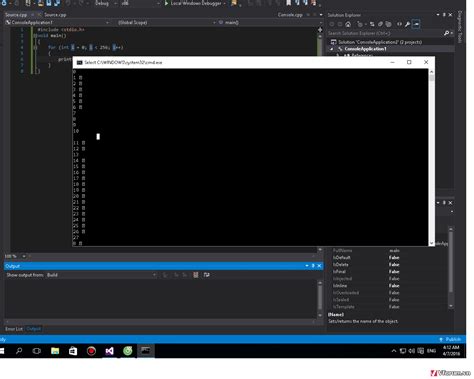Open the Console.cpp preview tab
The height and width of the screenshot is (379, 474).
coord(290,15)
